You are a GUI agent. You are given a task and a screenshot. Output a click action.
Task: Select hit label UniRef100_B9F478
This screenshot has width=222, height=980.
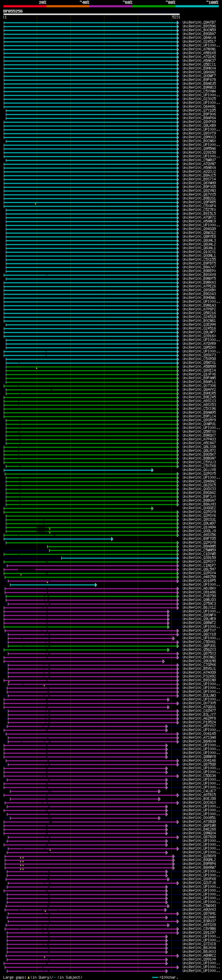[199, 80]
